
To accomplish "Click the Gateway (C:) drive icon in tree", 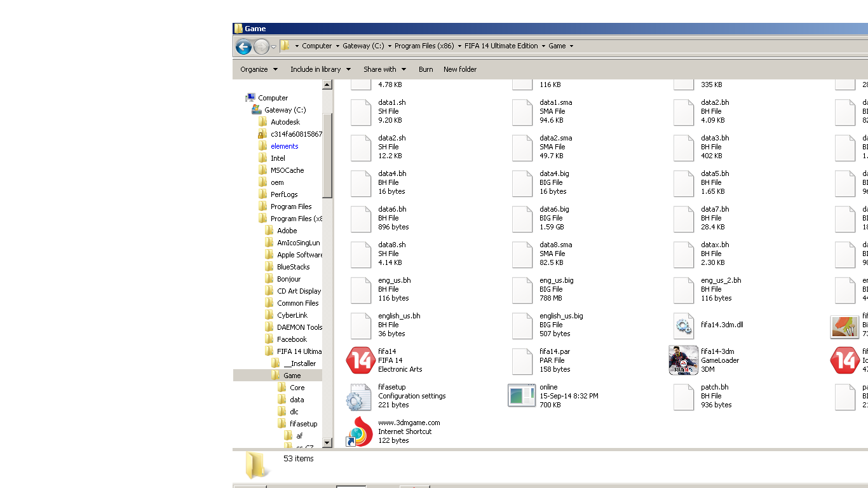I will (257, 110).
